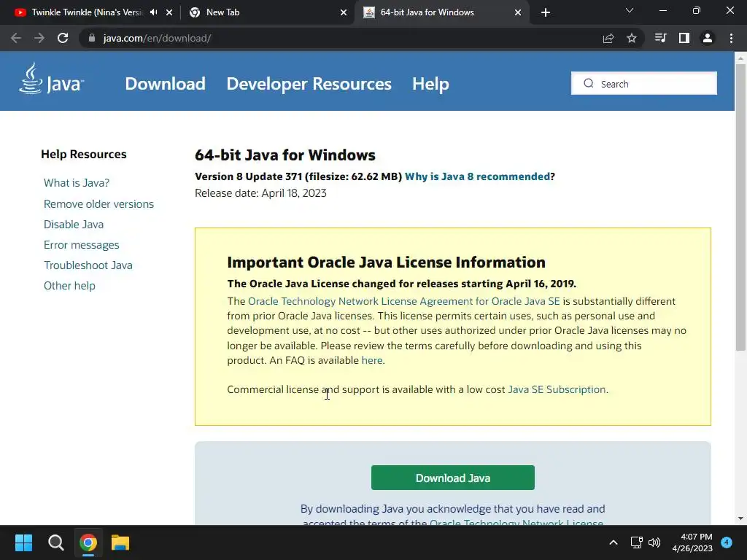Open tab search dropdown chevron
747x560 pixels.
click(630, 10)
